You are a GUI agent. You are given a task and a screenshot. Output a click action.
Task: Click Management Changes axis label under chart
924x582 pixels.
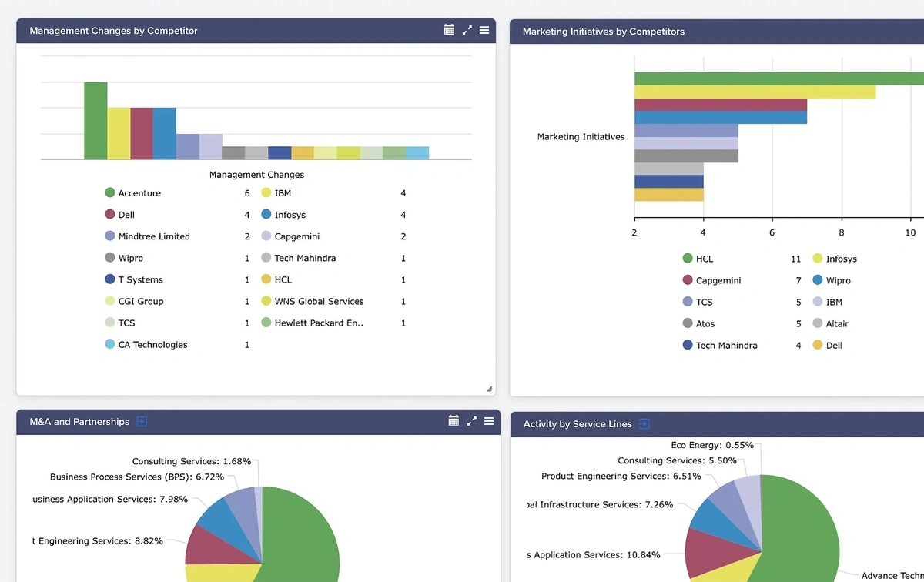[x=256, y=175]
